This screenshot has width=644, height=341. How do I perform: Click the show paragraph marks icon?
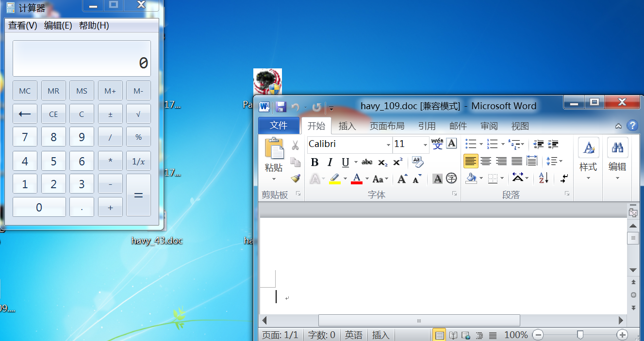coord(563,179)
